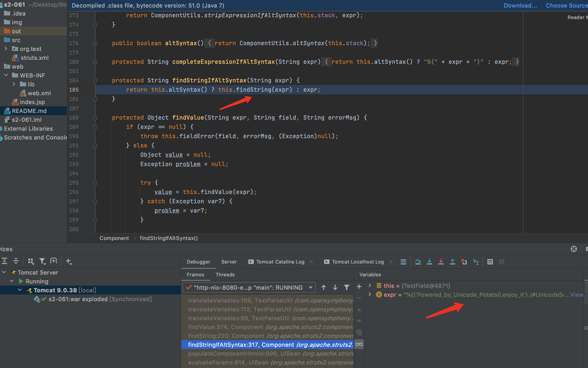Switch to the Server tab
The image size is (588, 368).
229,262
